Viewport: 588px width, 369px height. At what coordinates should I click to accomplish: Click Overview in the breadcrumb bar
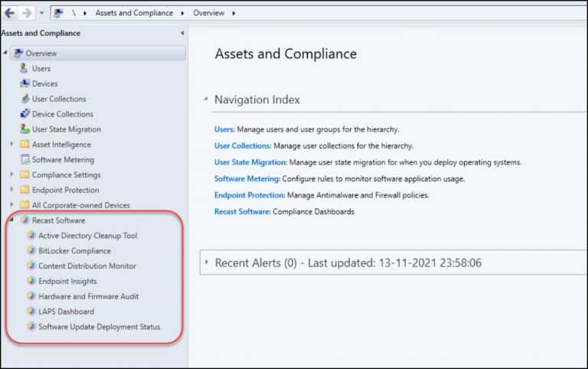pyautogui.click(x=208, y=13)
